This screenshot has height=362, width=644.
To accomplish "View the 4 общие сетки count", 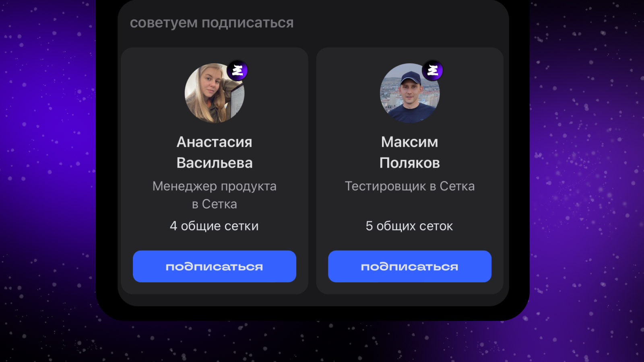I will 215,226.
